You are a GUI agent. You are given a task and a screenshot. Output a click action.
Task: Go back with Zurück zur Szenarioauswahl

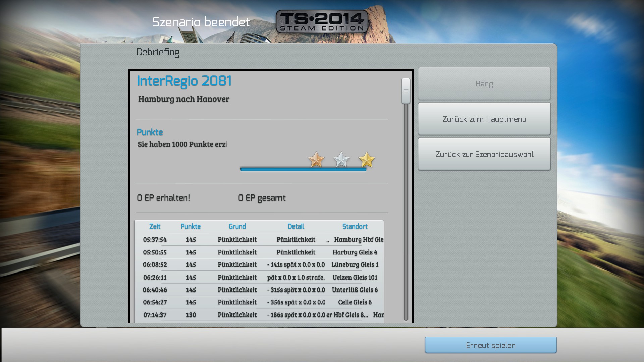[484, 154]
